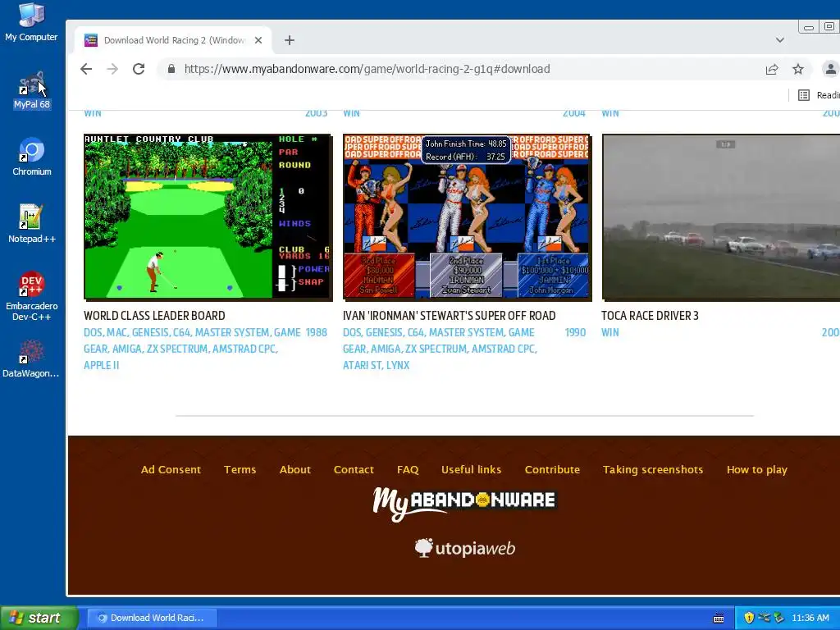The image size is (840, 630).
Task: Bookmark this page with the star
Action: tap(798, 69)
